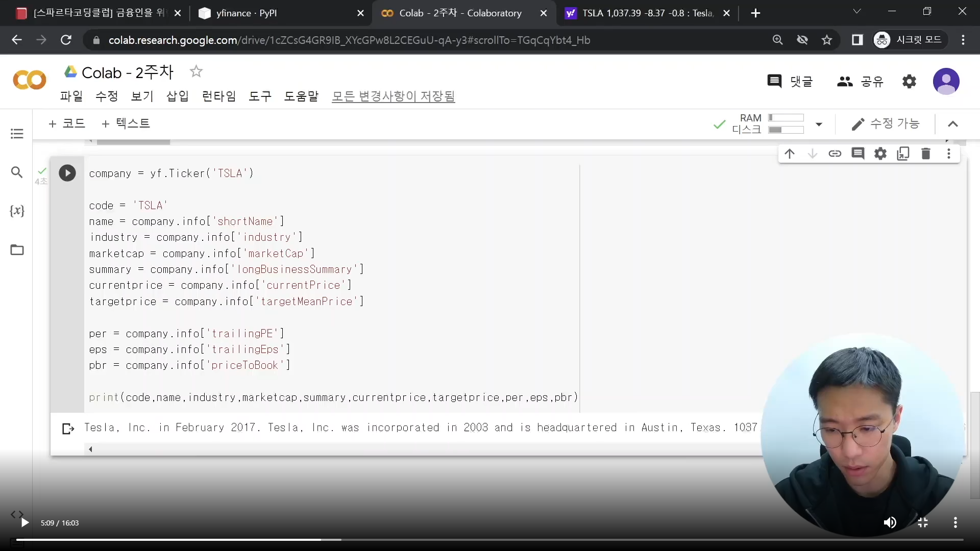The width and height of the screenshot is (980, 551).
Task: Click the 디스크 usage bar
Action: (x=786, y=130)
